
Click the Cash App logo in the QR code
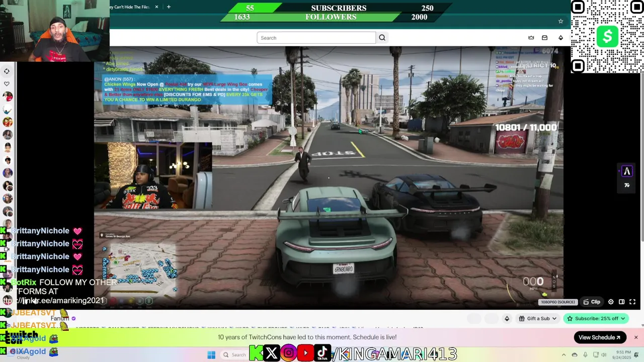(x=608, y=37)
